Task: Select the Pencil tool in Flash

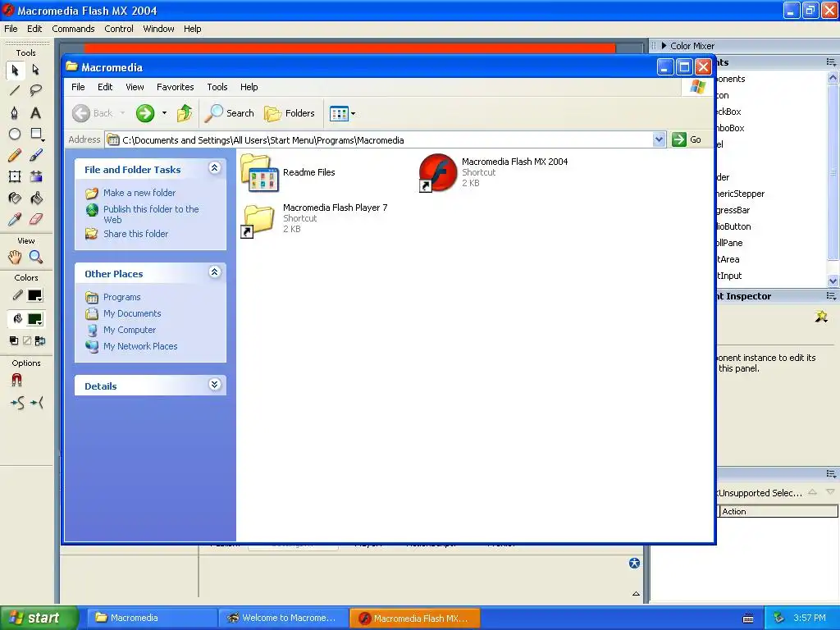Action: 15,155
